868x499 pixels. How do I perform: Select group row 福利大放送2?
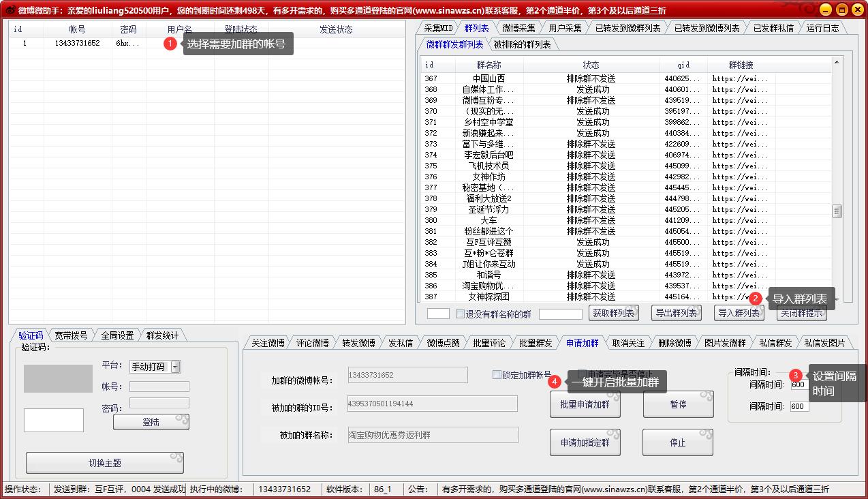coord(627,198)
